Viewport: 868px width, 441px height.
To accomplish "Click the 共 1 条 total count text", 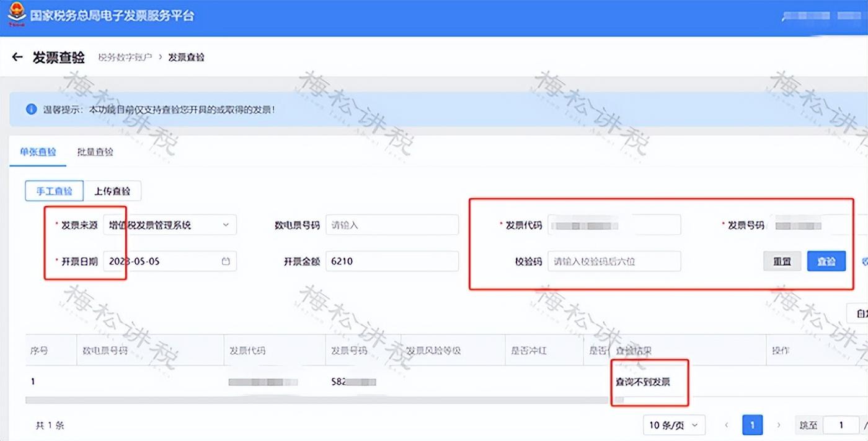I will point(50,425).
